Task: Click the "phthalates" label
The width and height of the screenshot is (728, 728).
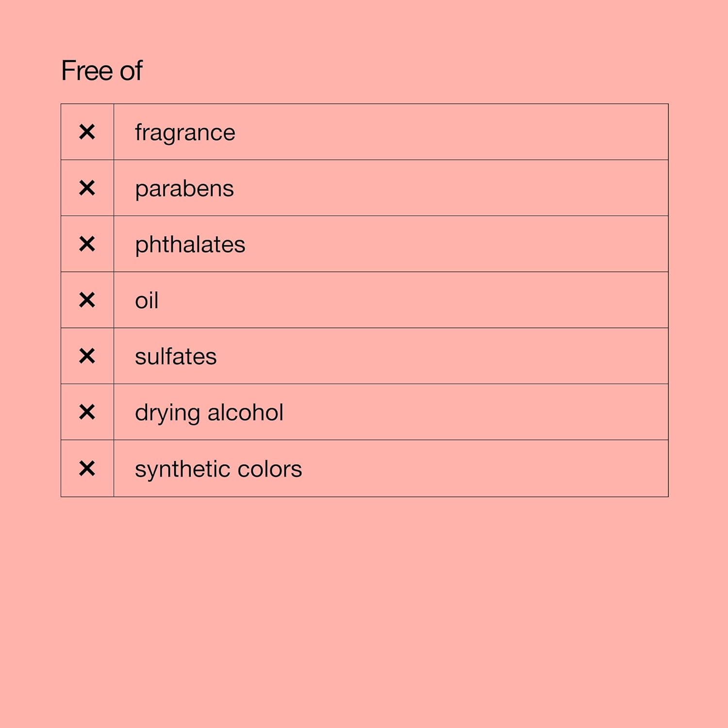Action: (190, 245)
